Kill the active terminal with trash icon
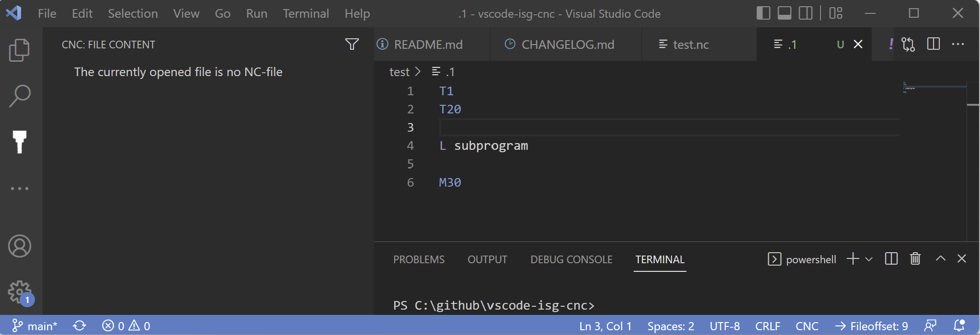980x335 pixels. 914,259
